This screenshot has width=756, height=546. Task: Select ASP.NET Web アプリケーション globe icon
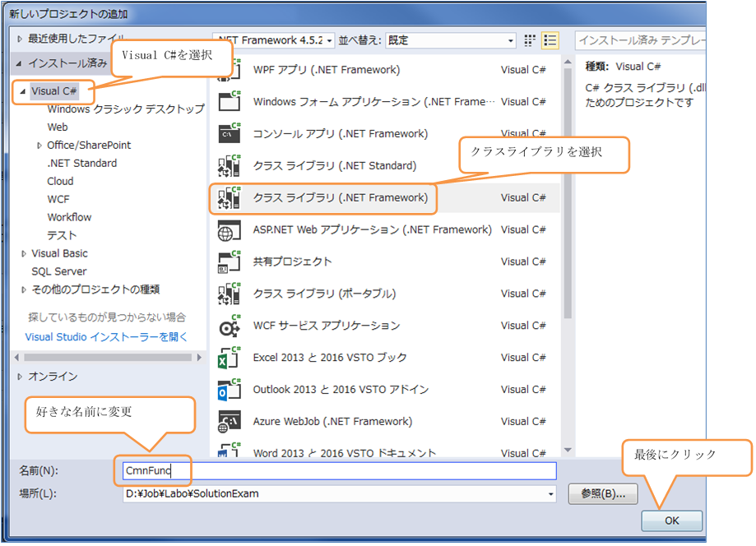click(x=229, y=230)
